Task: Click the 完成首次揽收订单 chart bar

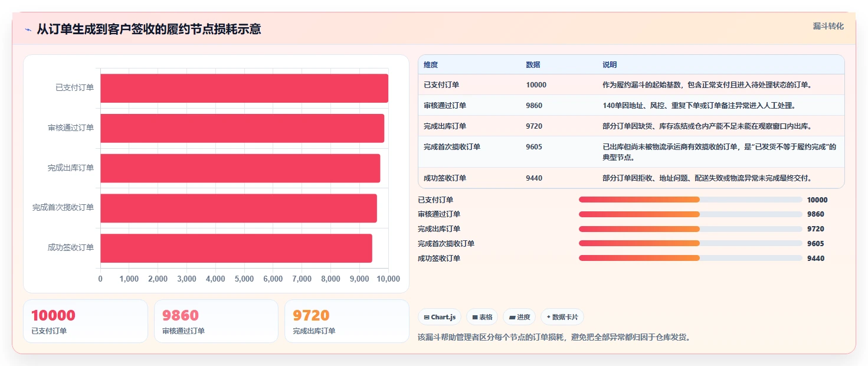Action: tap(238, 208)
